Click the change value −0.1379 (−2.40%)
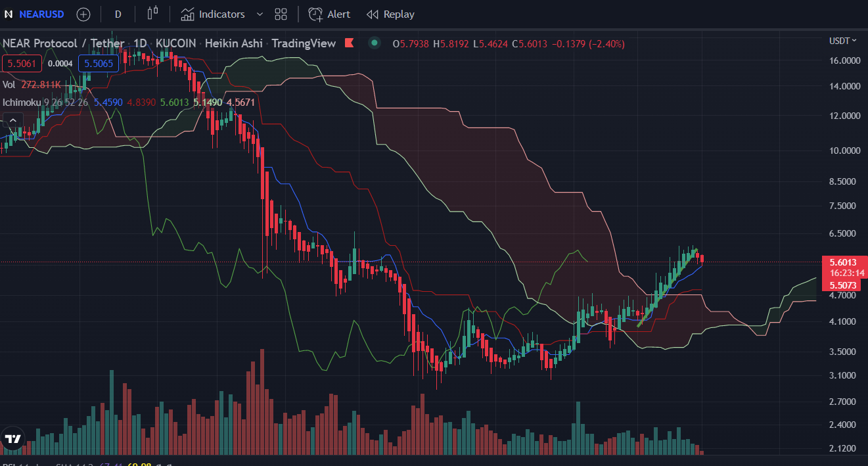Image resolution: width=868 pixels, height=466 pixels. [587, 43]
